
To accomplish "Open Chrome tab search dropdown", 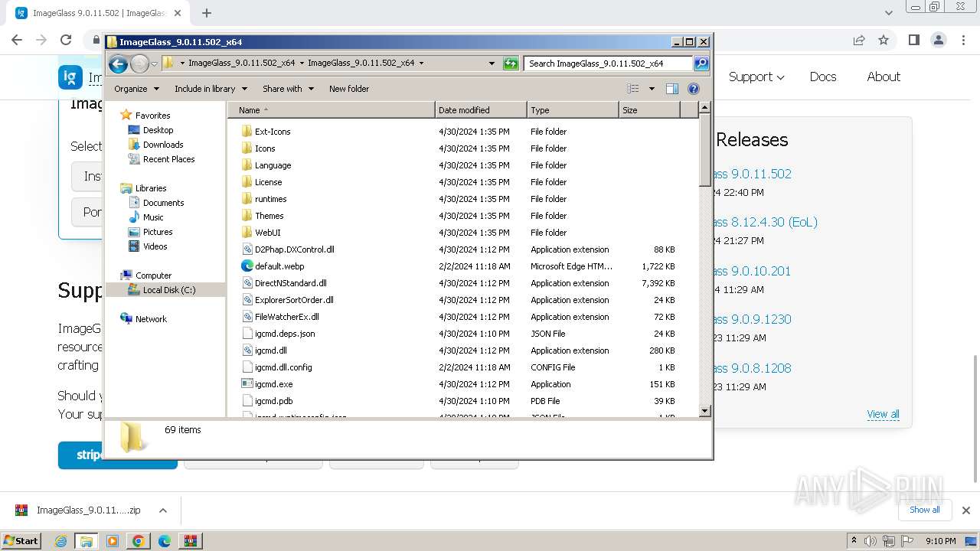I will pyautogui.click(x=888, y=13).
